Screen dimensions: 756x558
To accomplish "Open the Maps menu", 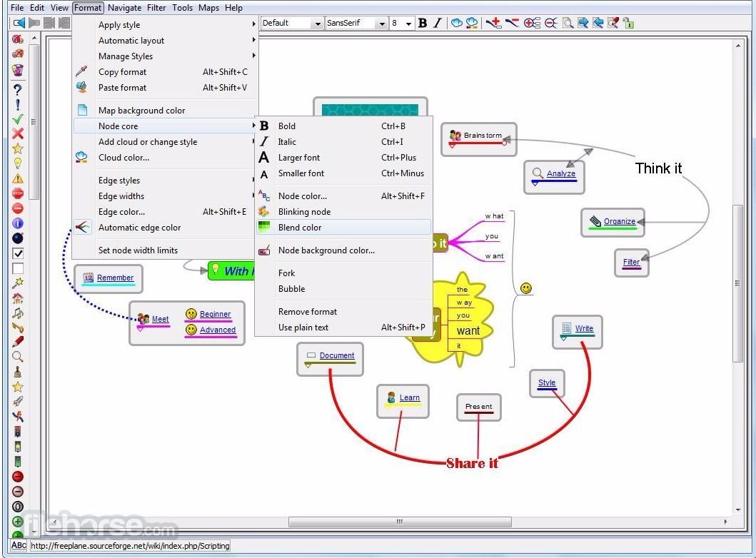I will click(x=208, y=8).
